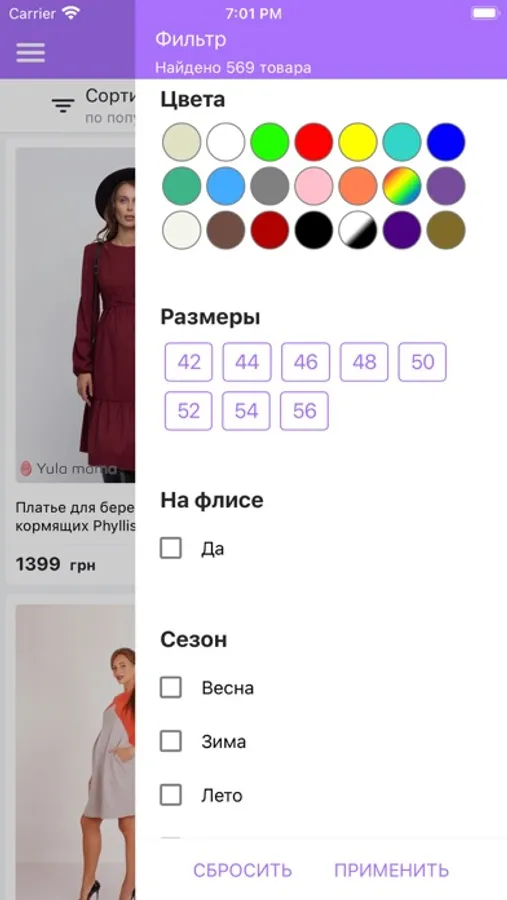Open the hamburger menu icon

pyautogui.click(x=30, y=53)
